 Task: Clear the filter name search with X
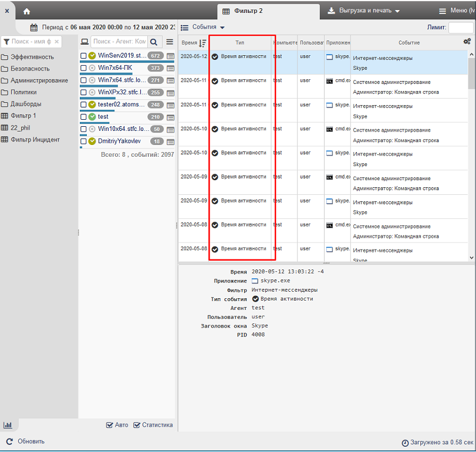pos(57,42)
